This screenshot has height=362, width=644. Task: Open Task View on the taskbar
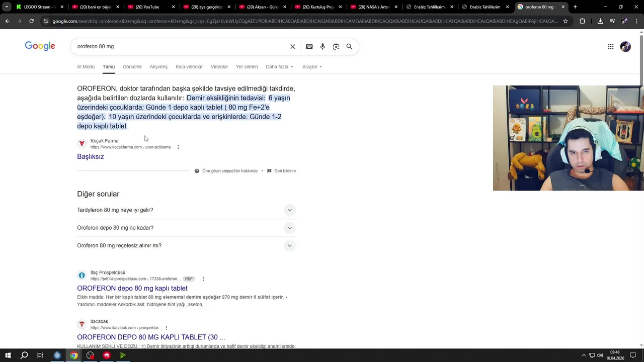(40, 355)
